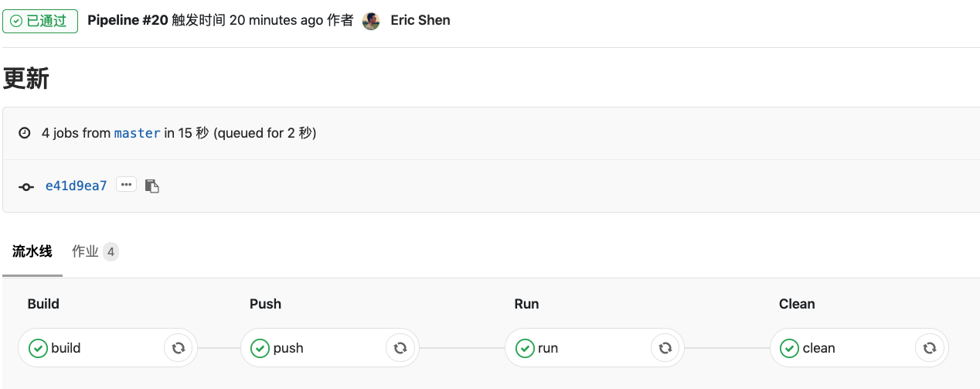The image size is (980, 389).
Task: Open the run job details
Action: (548, 348)
